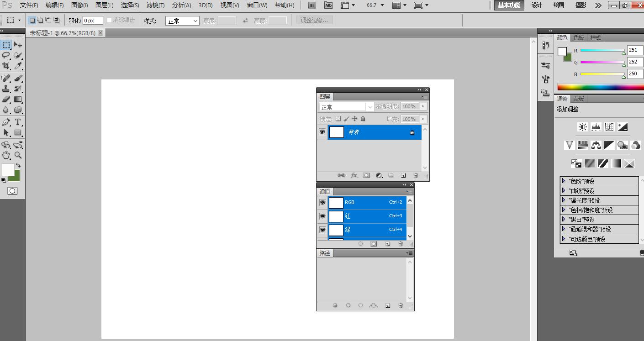Viewport: 644px width, 341px height.
Task: Switch to the Swatches tab
Action: pyautogui.click(x=579, y=37)
